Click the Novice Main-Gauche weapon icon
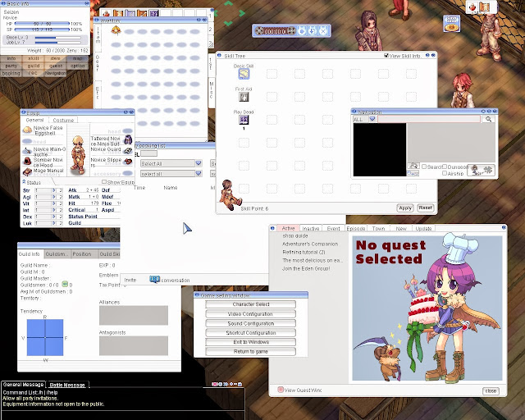The width and height of the screenshot is (525, 420). [27, 152]
